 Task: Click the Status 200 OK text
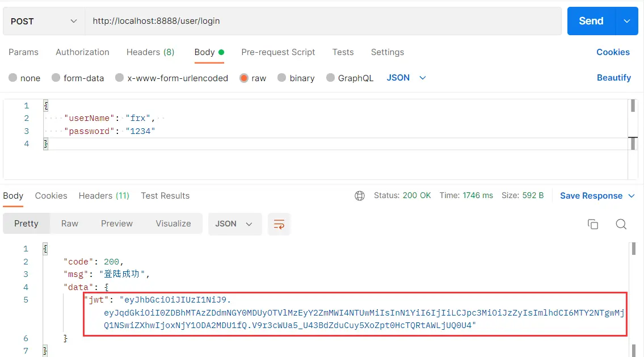coord(402,196)
